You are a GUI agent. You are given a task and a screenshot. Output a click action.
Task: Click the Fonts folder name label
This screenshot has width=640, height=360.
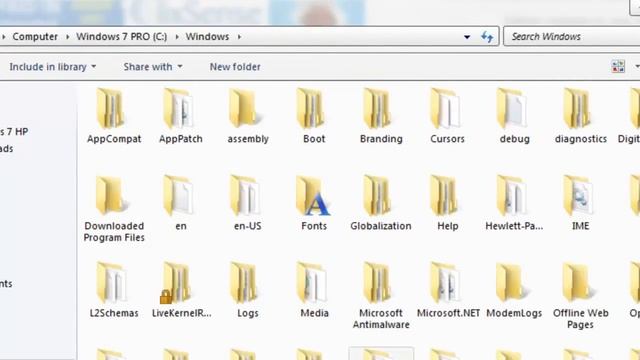[x=314, y=226]
